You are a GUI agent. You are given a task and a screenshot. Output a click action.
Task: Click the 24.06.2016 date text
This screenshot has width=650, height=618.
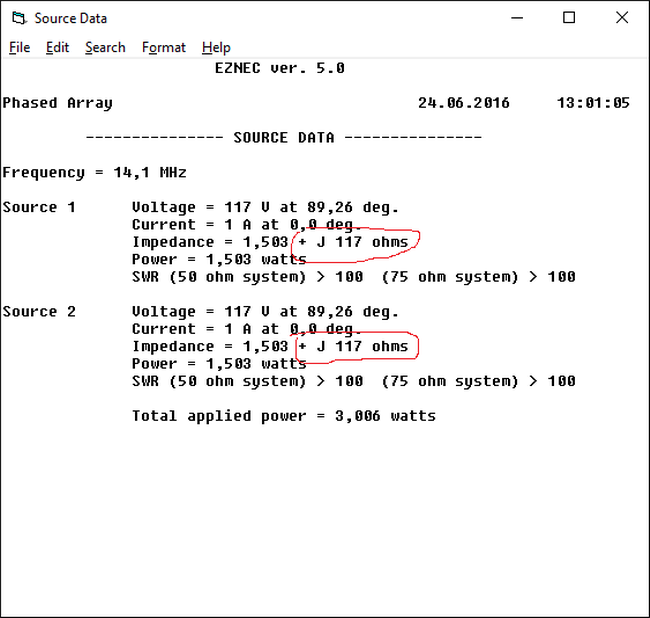pos(463,103)
